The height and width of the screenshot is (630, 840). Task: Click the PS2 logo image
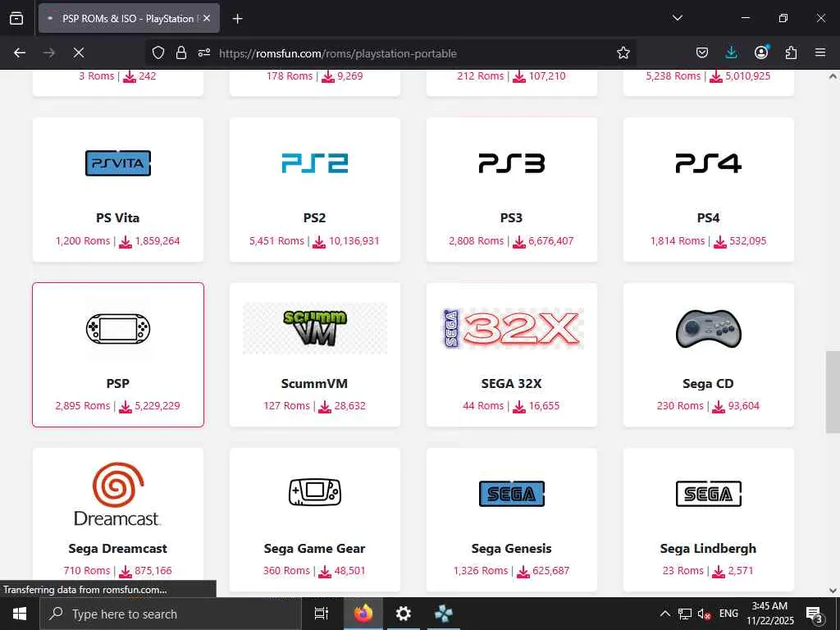(315, 163)
